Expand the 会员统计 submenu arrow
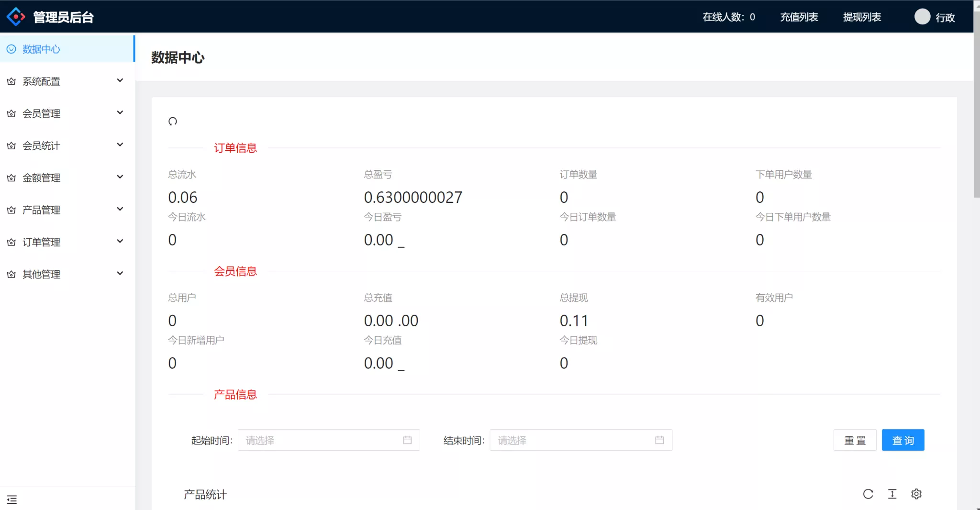This screenshot has height=510, width=980. point(120,144)
